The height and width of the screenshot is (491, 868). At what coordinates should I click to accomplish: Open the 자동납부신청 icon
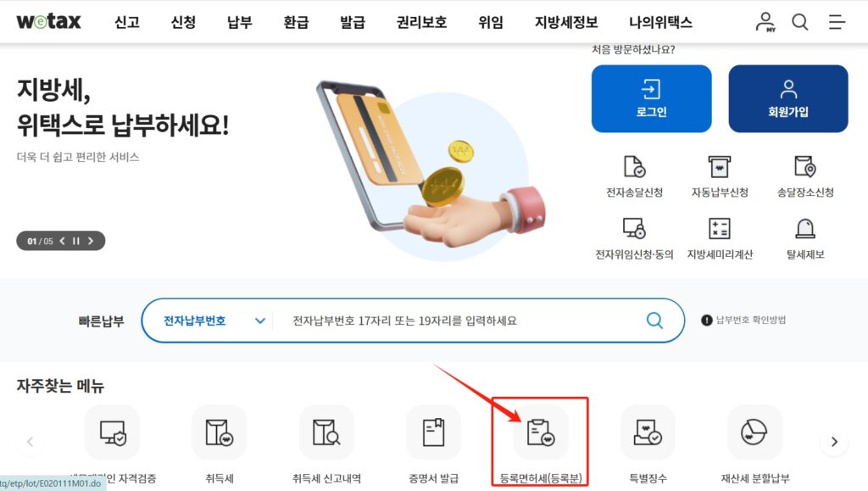(719, 166)
